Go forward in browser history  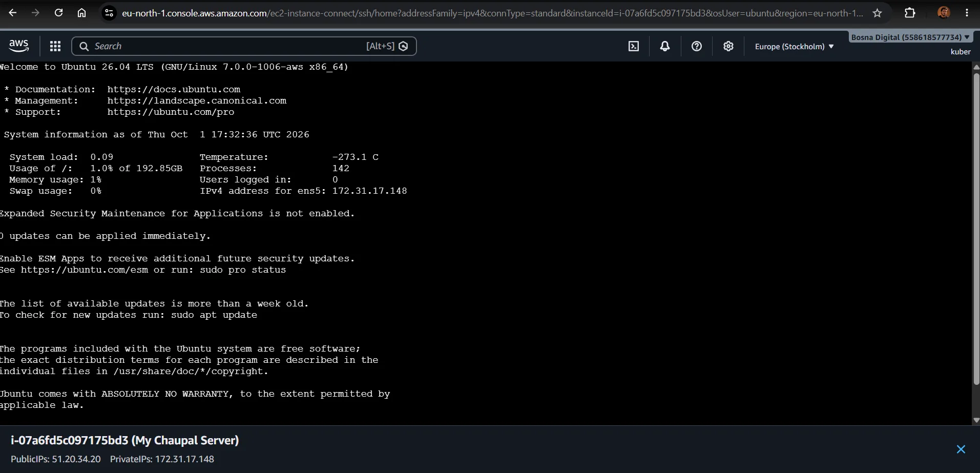pos(35,13)
